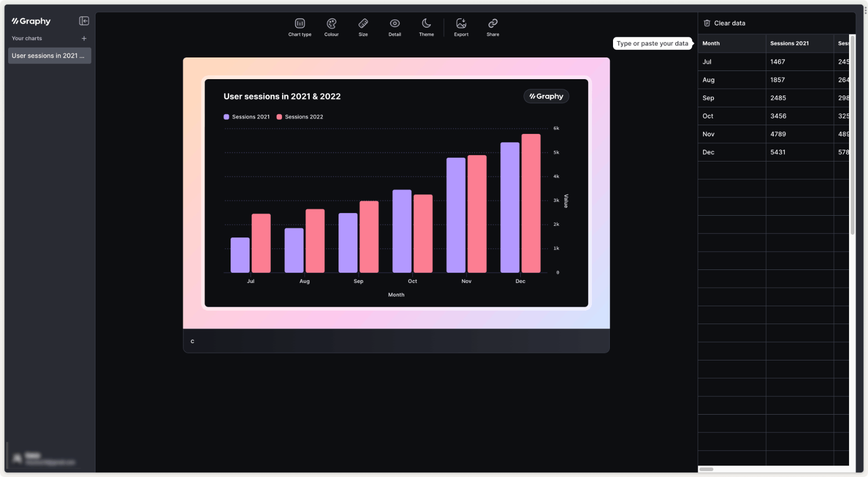
Task: Open the Theme moon tool
Action: (x=426, y=27)
